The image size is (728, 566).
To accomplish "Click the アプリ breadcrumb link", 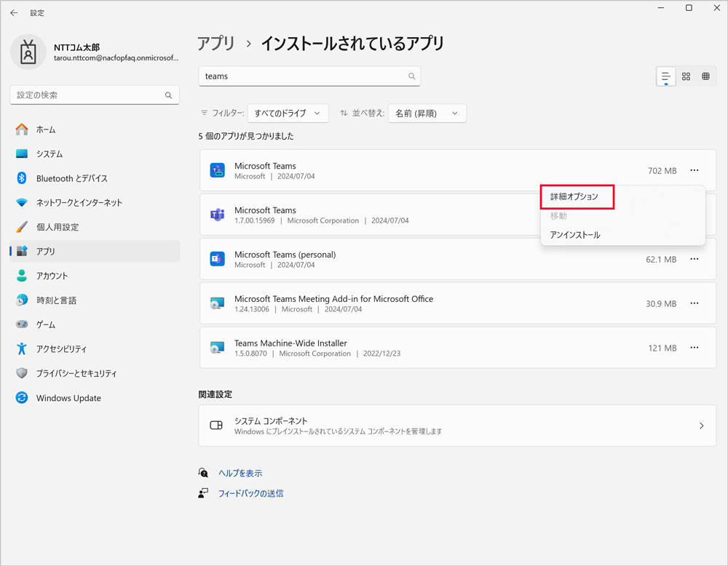I will pos(216,43).
